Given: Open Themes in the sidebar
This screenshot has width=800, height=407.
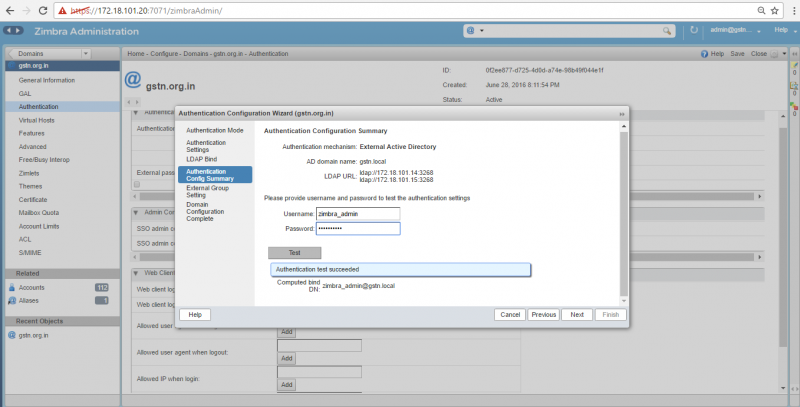Looking at the screenshot, I should [31, 187].
